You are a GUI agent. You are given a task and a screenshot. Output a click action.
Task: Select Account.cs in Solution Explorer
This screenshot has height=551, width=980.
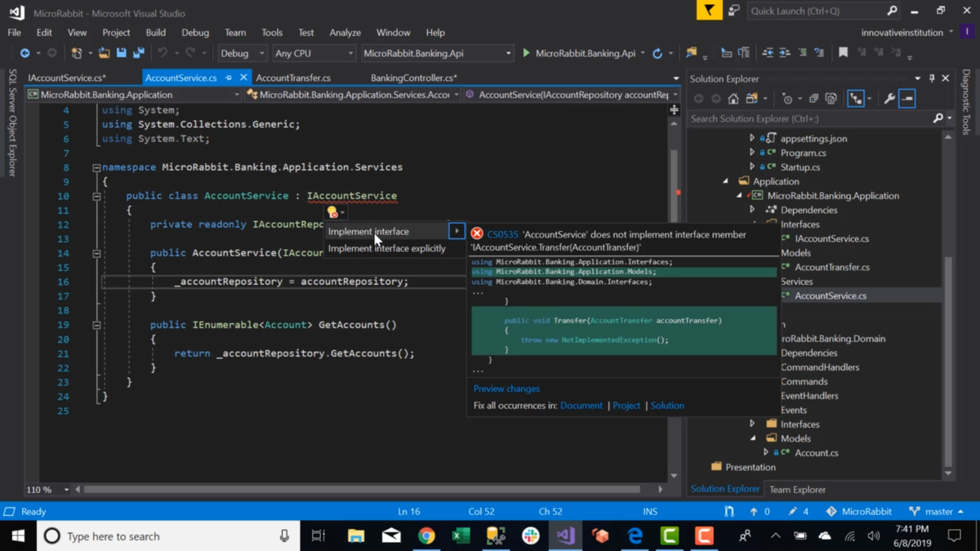click(x=816, y=453)
